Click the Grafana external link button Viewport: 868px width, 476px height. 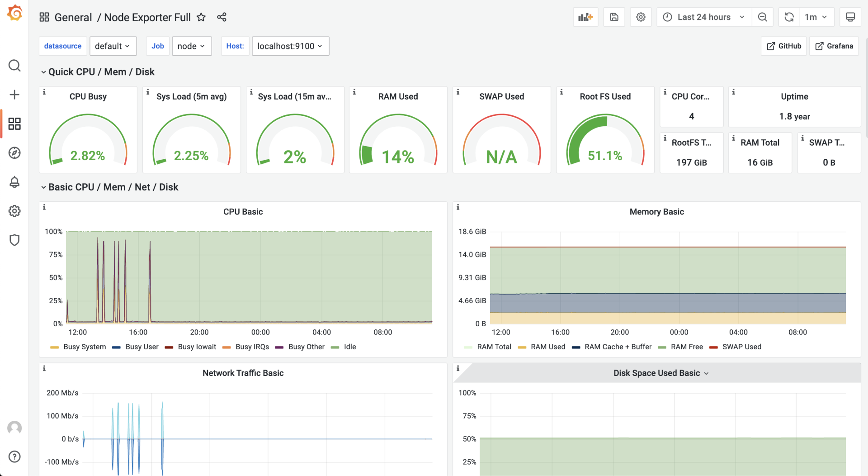click(x=834, y=46)
